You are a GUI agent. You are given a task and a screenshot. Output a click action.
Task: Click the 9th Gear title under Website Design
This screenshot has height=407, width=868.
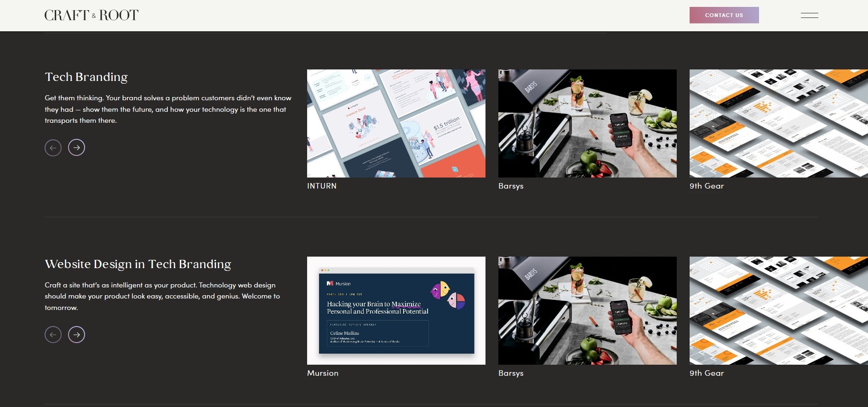click(x=707, y=373)
